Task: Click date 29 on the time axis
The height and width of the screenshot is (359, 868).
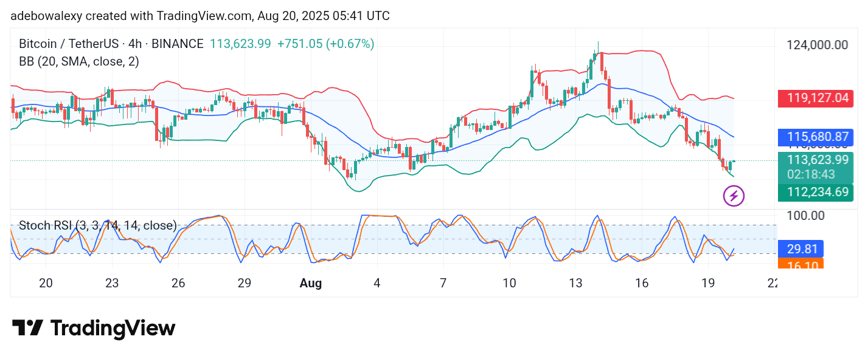Action: (244, 283)
